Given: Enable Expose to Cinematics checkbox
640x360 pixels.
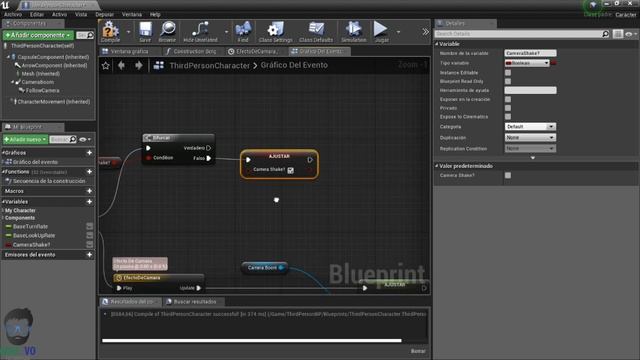Looking at the screenshot, I should [508, 117].
